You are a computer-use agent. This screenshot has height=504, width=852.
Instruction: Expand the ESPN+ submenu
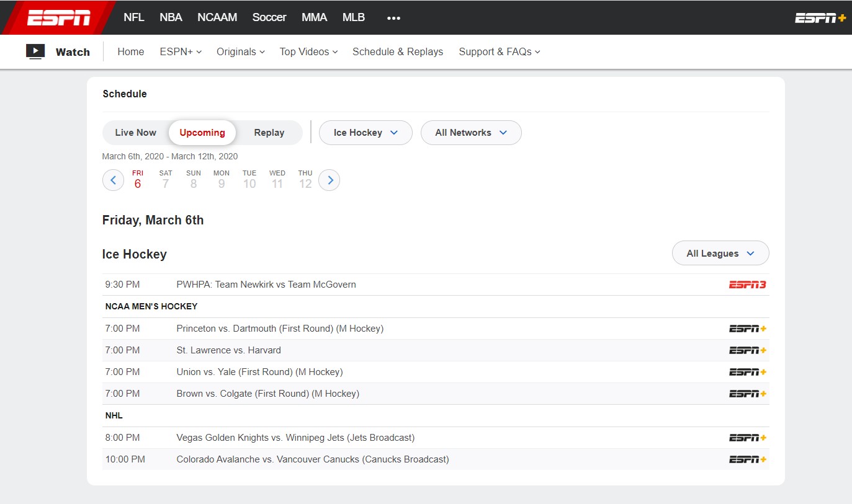(x=181, y=52)
